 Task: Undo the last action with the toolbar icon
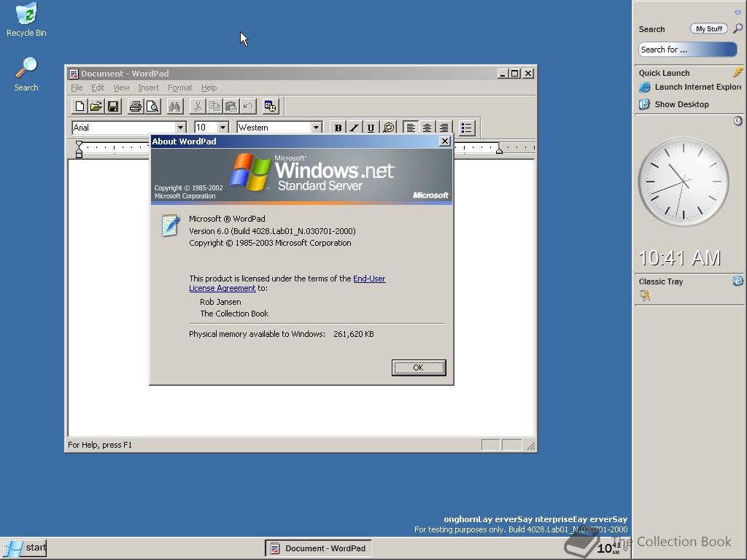point(248,106)
